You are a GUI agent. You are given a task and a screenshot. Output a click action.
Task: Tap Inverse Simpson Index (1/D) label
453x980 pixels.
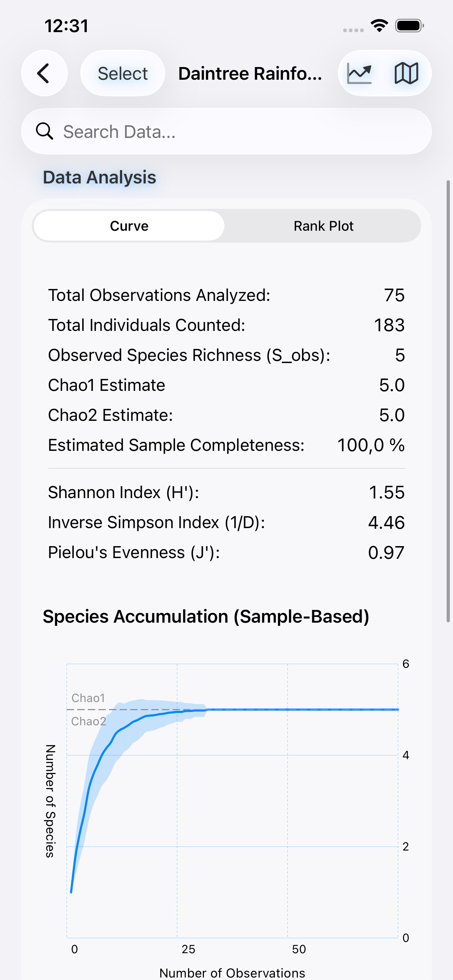(x=156, y=522)
